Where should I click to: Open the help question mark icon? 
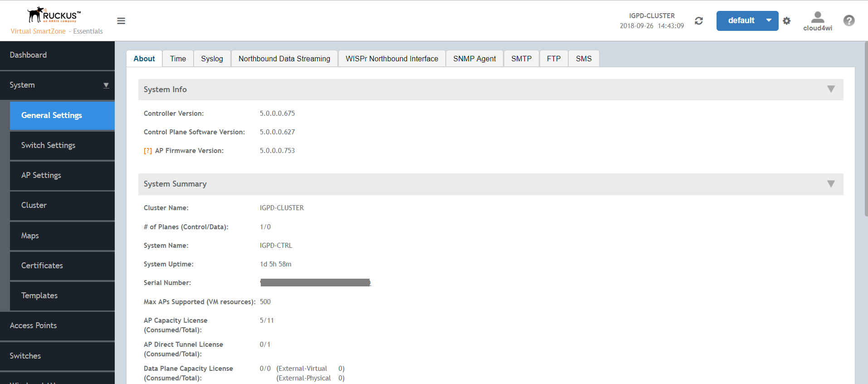(x=849, y=20)
